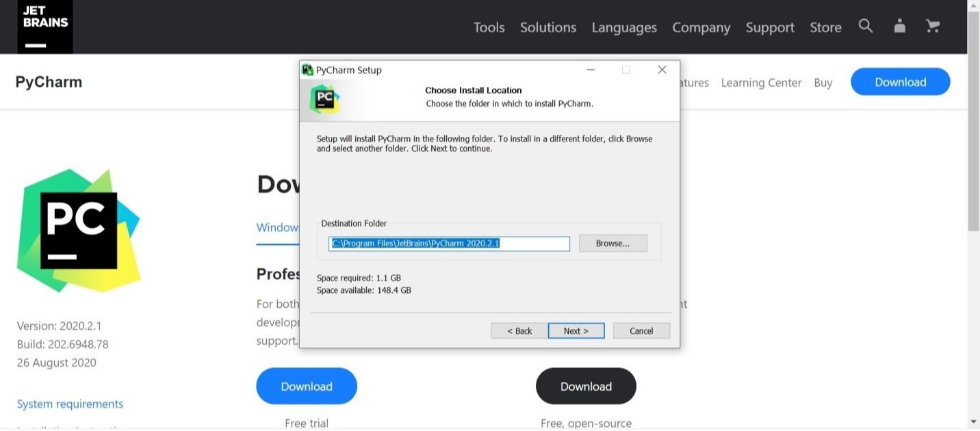Expand the Languages navigation menu
This screenshot has height=431, width=980.
coord(623,27)
